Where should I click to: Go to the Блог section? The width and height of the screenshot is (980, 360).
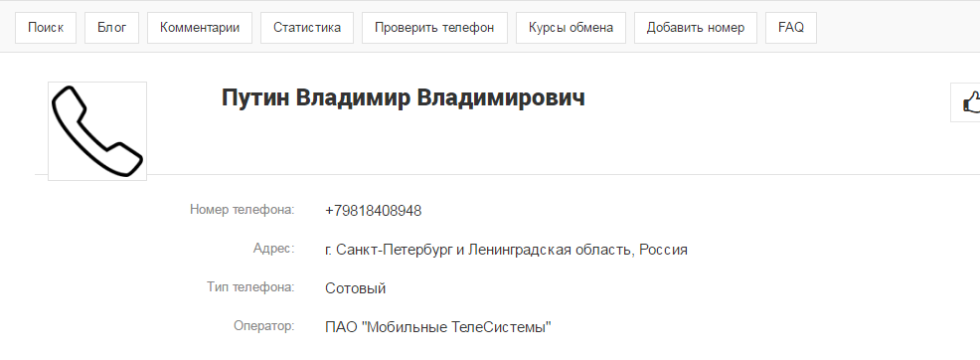tap(112, 28)
